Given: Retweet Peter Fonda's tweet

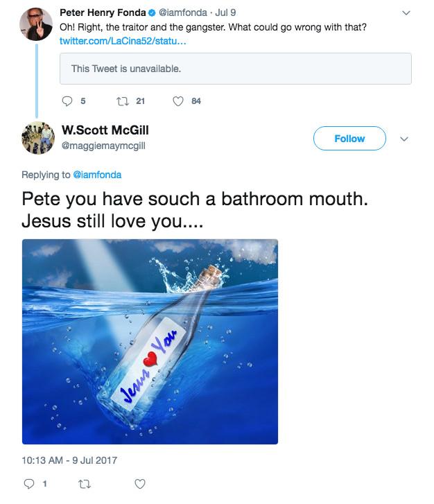Looking at the screenshot, I should 121,101.
